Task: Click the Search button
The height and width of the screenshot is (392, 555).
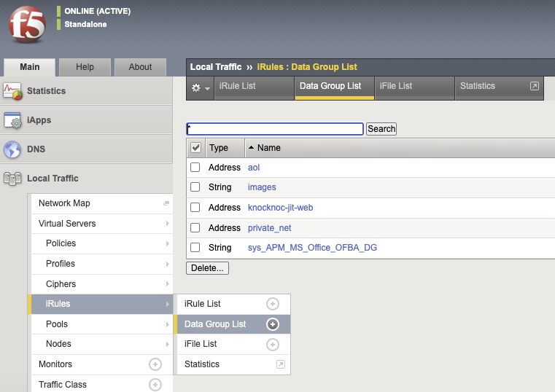Action: (381, 129)
